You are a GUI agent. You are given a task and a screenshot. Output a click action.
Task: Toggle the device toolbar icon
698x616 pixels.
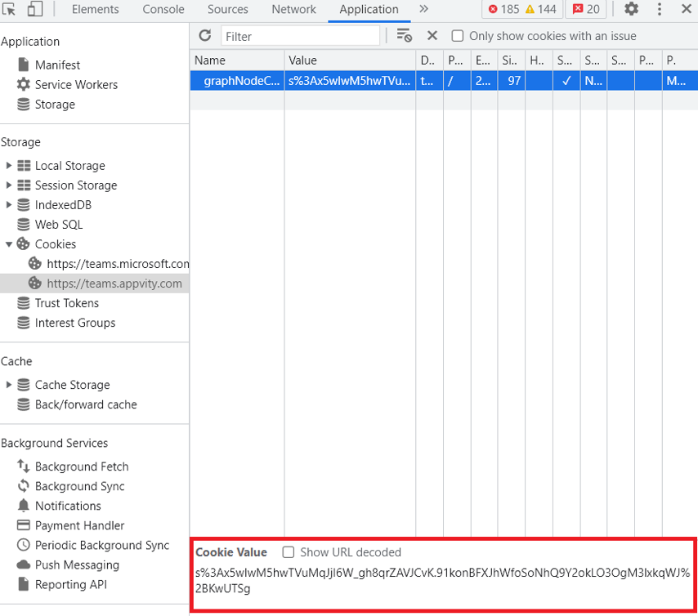coord(34,10)
